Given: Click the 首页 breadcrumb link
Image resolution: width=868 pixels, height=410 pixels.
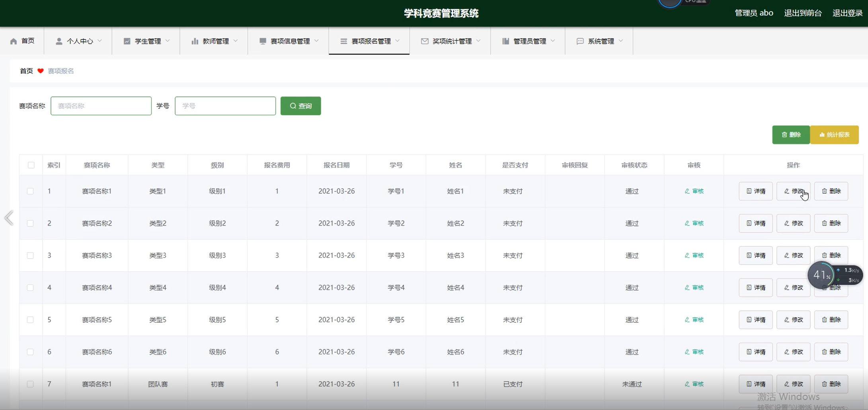Looking at the screenshot, I should [26, 71].
